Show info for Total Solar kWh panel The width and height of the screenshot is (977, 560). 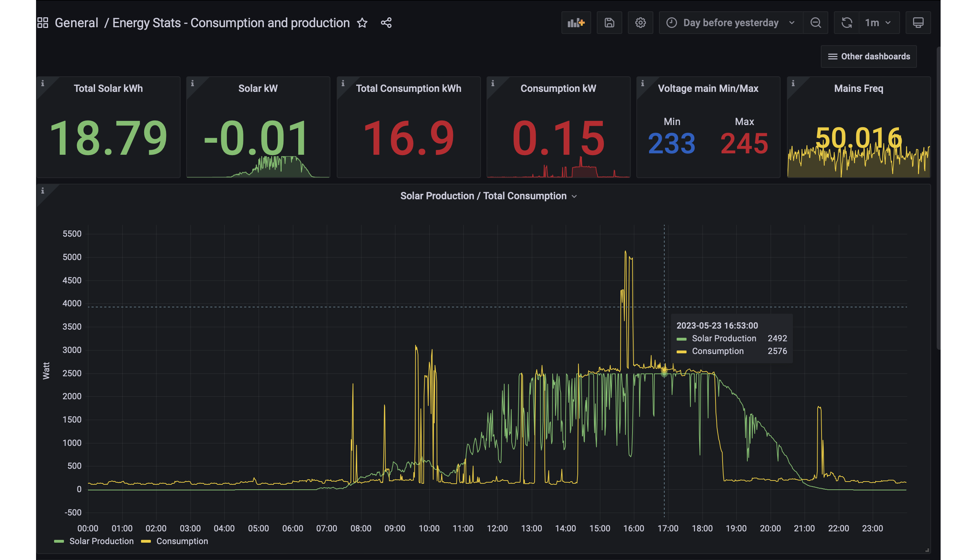[x=43, y=83]
